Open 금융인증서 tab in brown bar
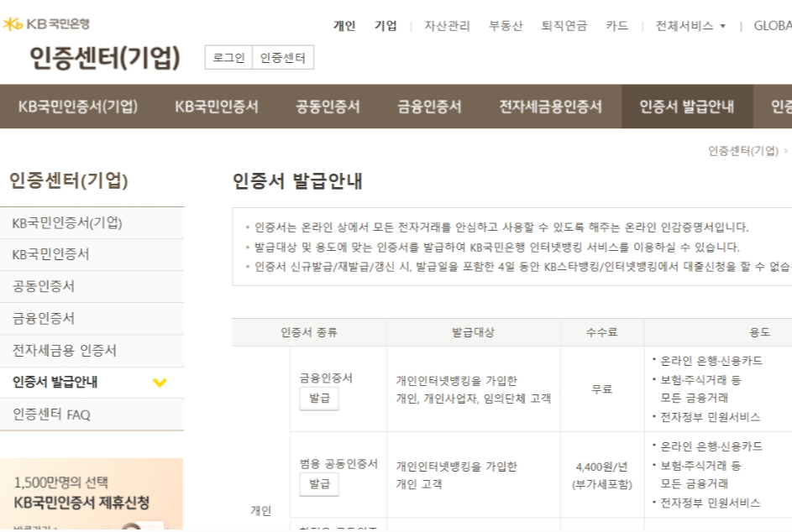 click(x=429, y=107)
